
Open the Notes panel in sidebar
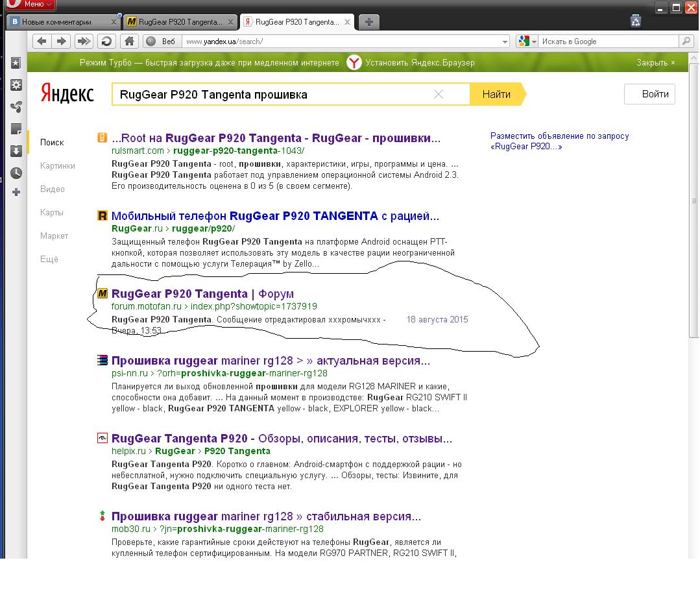[16, 129]
